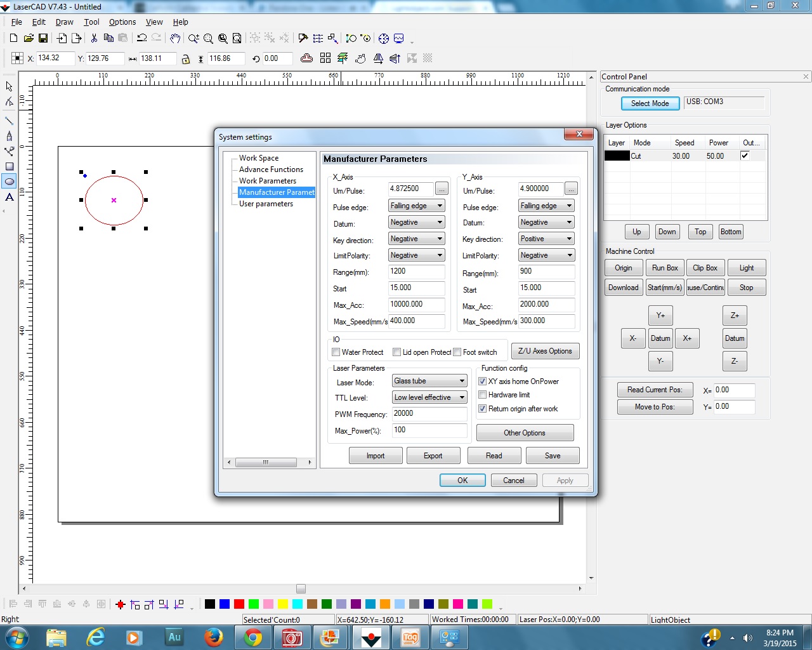
Task: Open Y_Axis Key direction dropdown
Action: click(x=546, y=239)
